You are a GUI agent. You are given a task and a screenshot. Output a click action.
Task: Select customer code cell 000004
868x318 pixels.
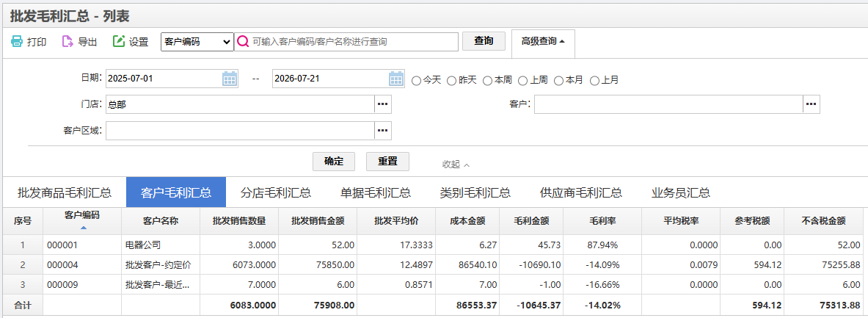coord(82,265)
